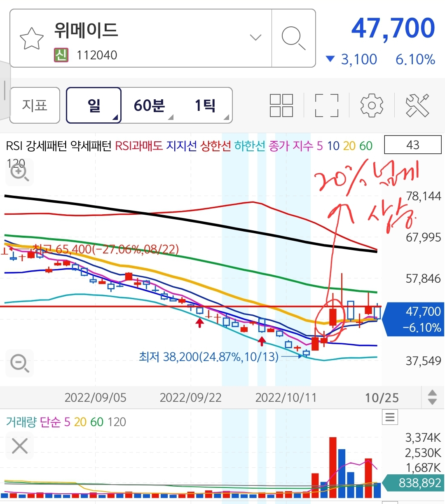Image resolution: width=445 pixels, height=504 pixels.
Task: Click the RSI indicator label
Action: click(14, 146)
